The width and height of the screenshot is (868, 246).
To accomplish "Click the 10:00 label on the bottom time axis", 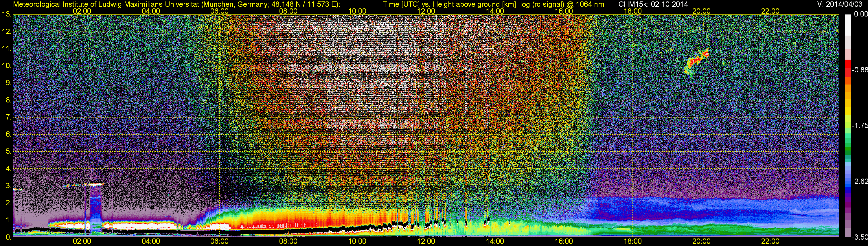I will click(x=357, y=241).
